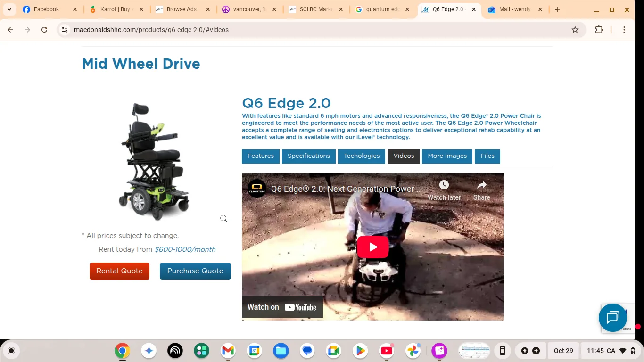Open the browser extensions menu
Image resolution: width=644 pixels, height=362 pixels.
pyautogui.click(x=599, y=29)
